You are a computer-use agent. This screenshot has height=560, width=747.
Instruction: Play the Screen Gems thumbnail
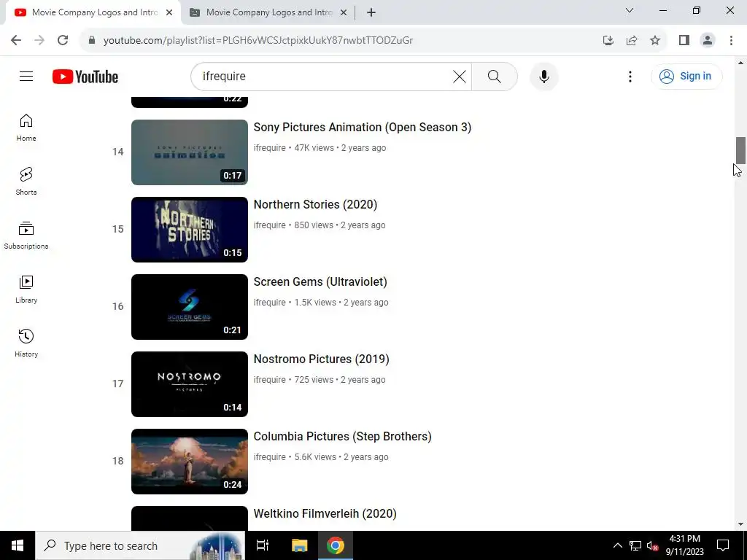[x=190, y=307]
